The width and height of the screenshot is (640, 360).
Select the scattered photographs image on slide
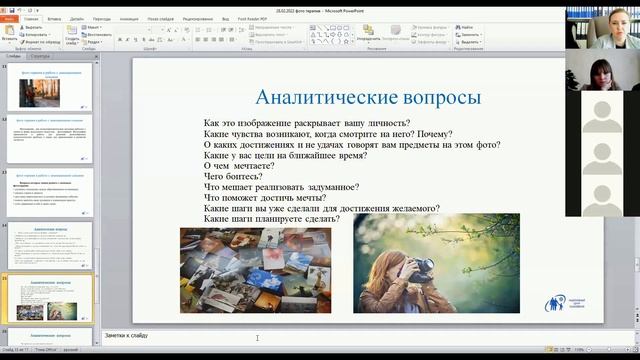tap(256, 271)
